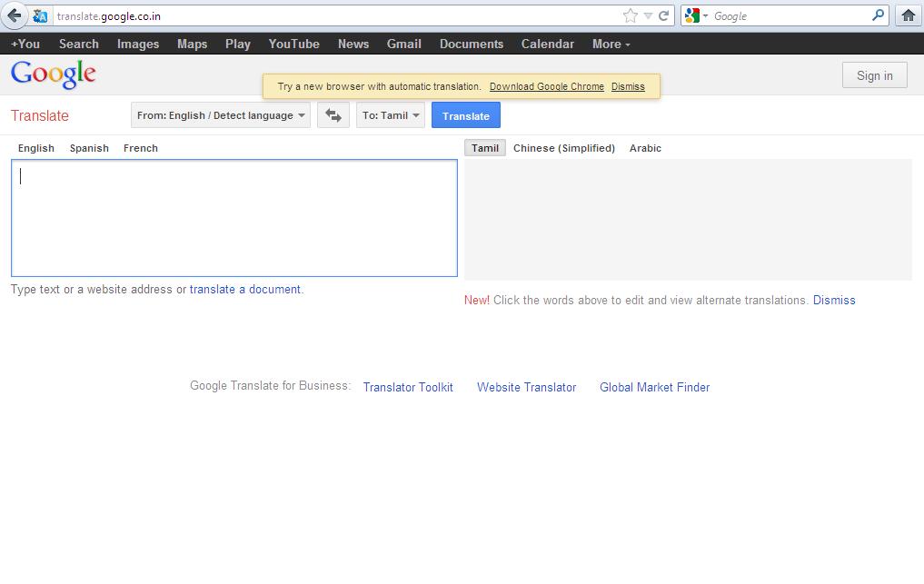Open the search engine selector Google icon
The image size is (924, 584).
point(692,16)
